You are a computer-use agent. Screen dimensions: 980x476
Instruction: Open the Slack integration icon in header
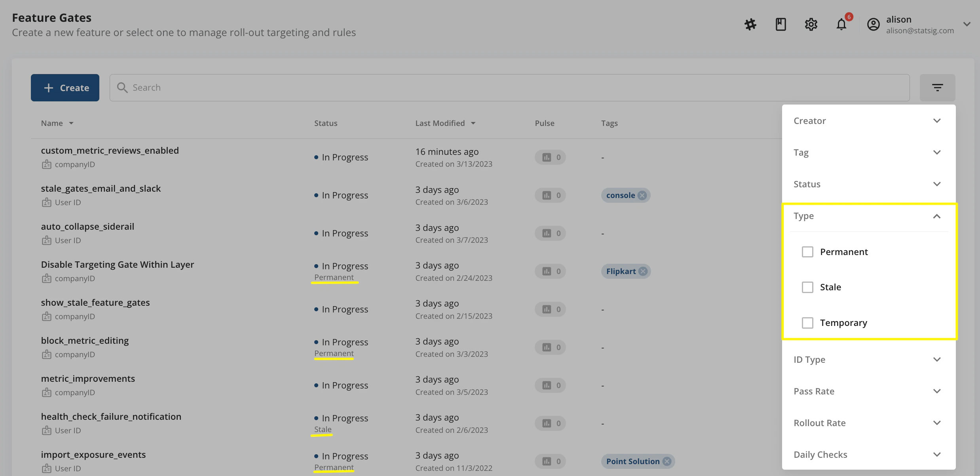750,24
